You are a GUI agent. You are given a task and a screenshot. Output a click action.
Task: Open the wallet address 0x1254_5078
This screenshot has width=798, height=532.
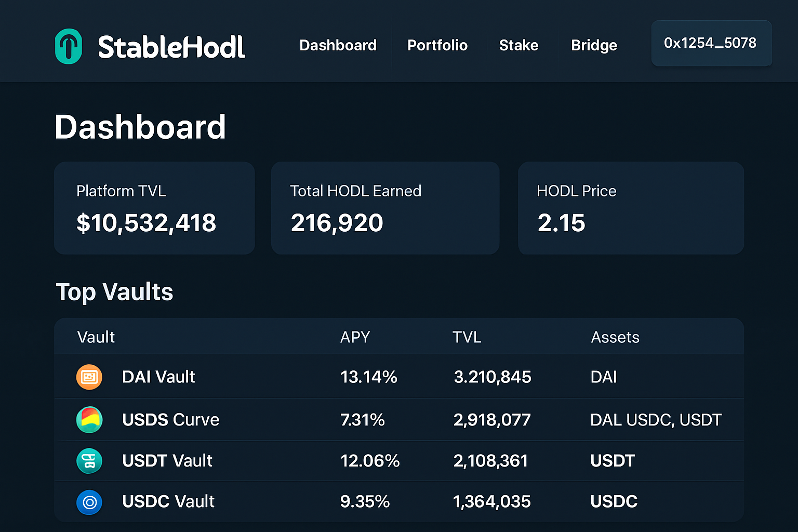tap(711, 43)
